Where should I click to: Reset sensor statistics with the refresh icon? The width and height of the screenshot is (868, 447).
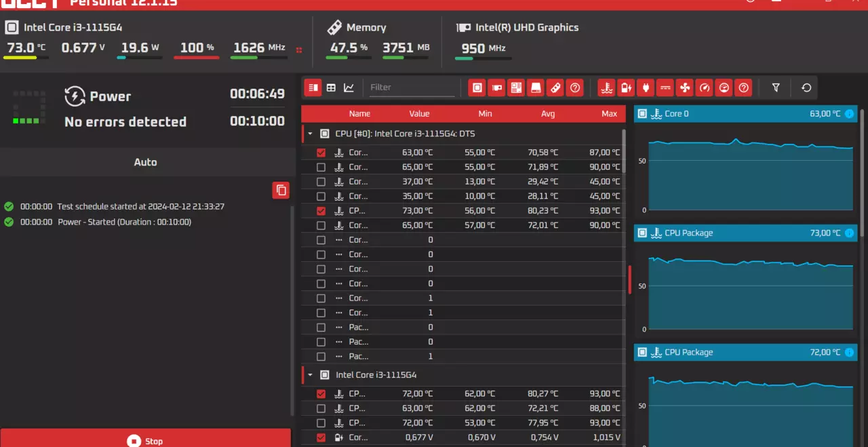[806, 88]
